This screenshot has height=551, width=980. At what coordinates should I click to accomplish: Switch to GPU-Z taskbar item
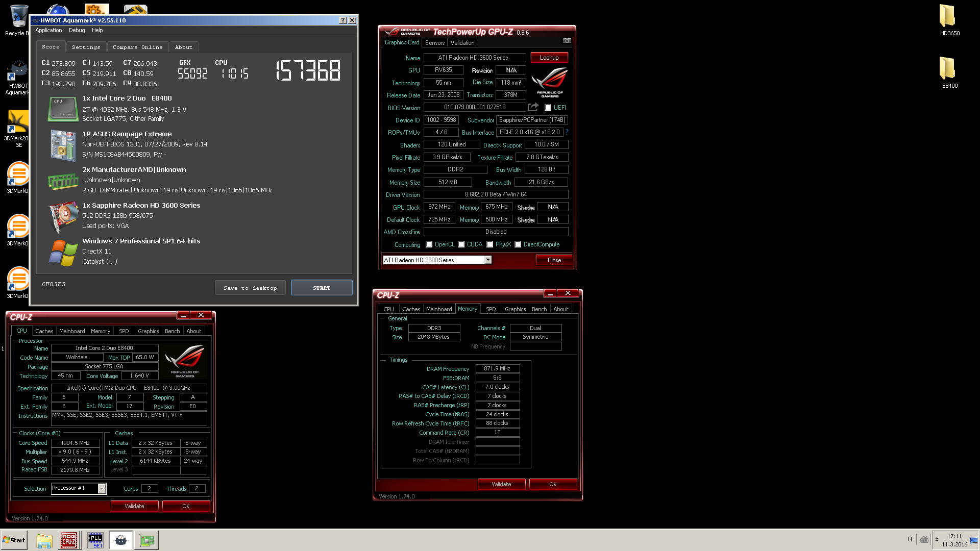147,540
